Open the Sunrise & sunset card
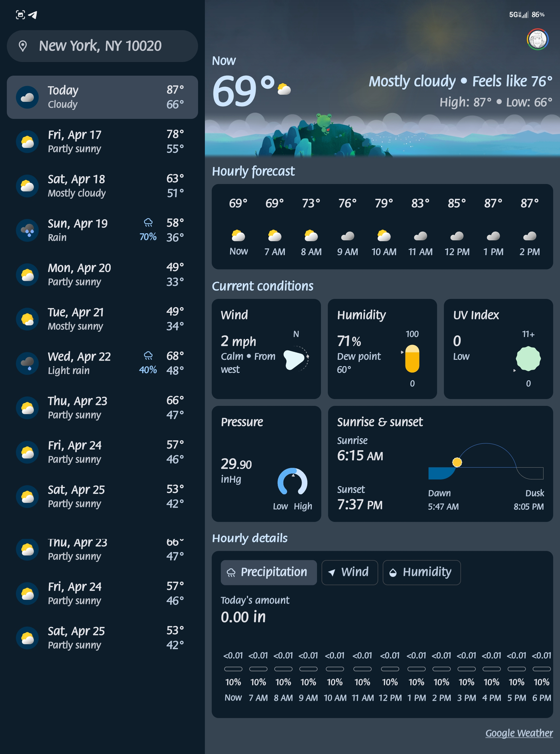Image resolution: width=560 pixels, height=754 pixels. coord(440,464)
